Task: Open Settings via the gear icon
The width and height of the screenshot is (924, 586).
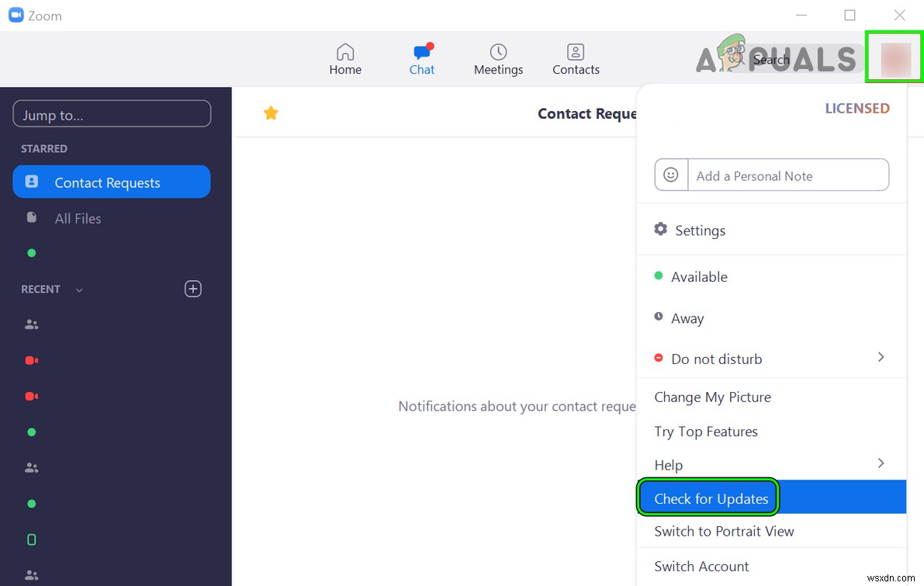Action: (661, 230)
